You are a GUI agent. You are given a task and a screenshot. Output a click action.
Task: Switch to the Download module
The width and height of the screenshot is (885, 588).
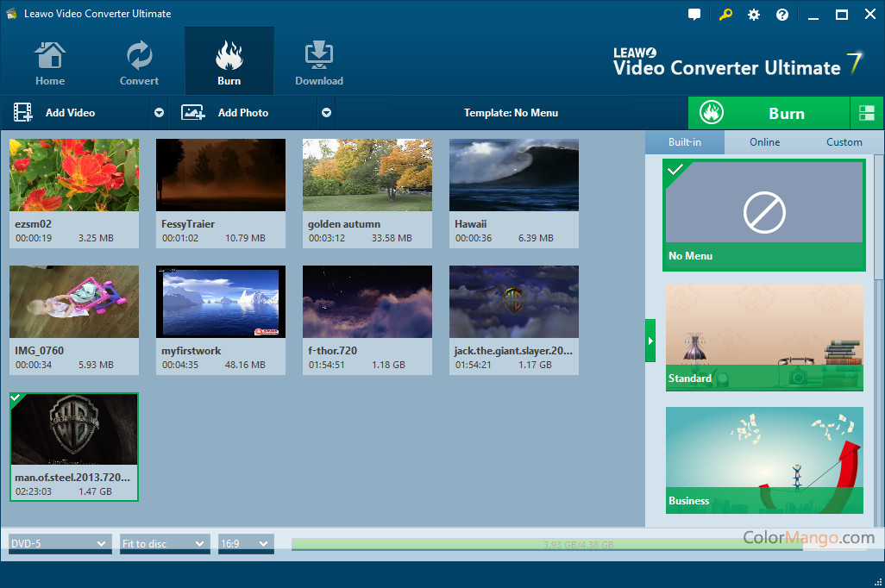click(319, 63)
